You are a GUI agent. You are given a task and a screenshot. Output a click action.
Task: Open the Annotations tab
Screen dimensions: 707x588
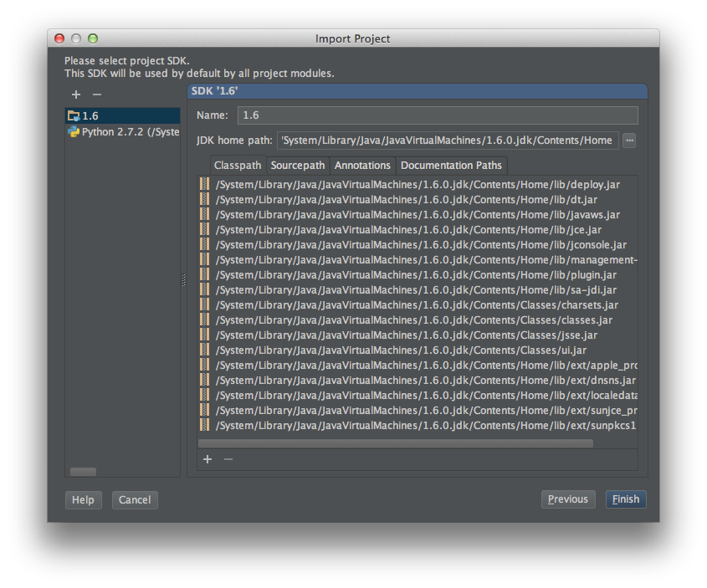362,165
